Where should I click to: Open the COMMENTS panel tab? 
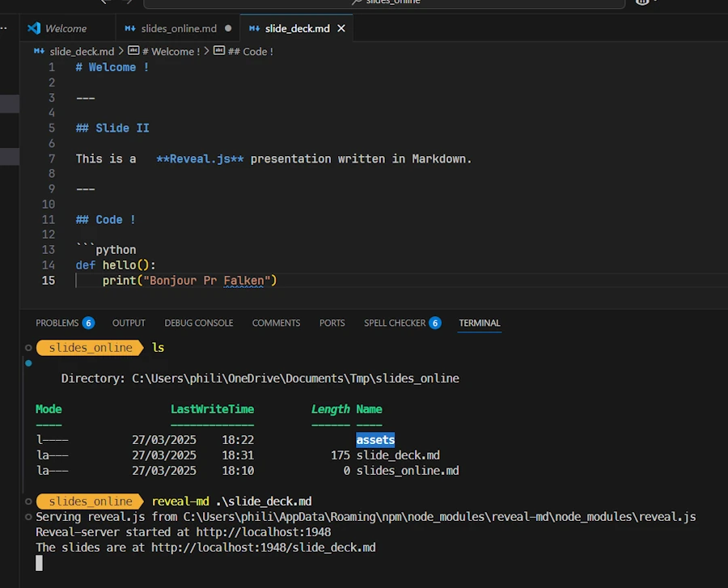click(x=277, y=323)
